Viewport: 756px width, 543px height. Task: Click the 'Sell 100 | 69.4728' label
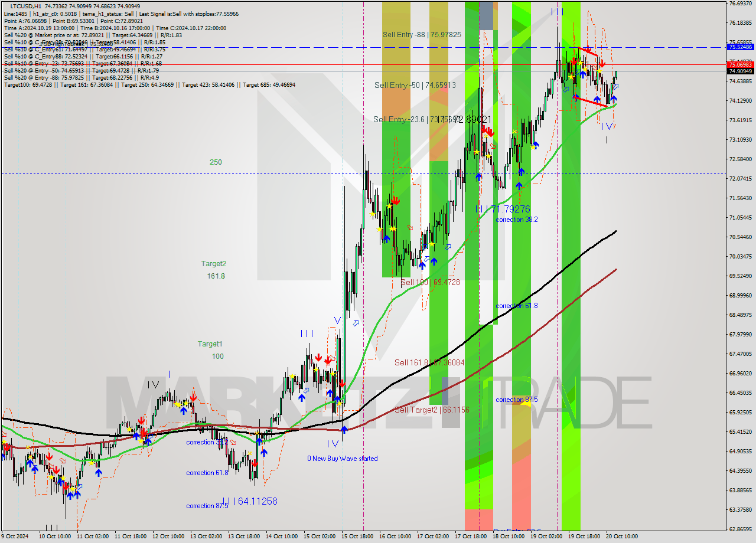point(430,283)
